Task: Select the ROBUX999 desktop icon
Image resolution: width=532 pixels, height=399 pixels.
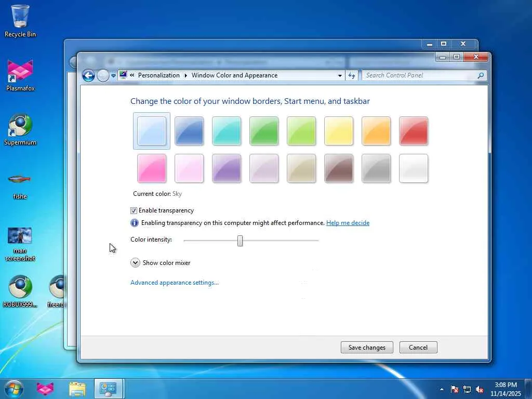Action: (20, 291)
